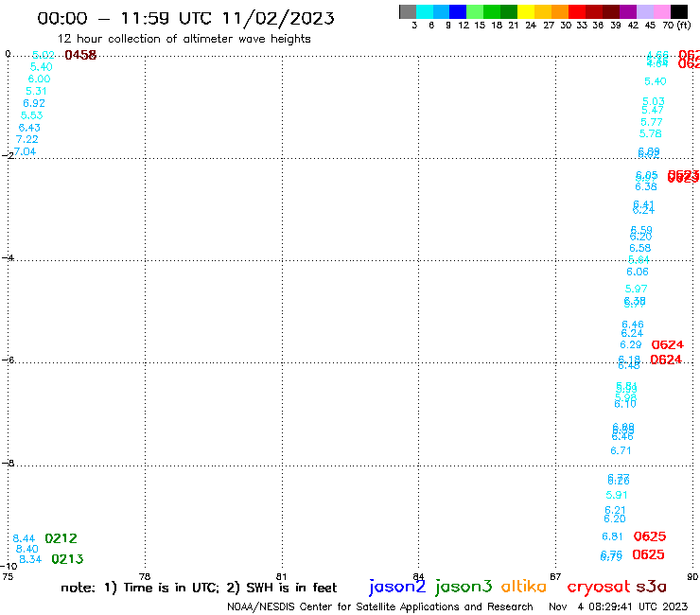Click the dark red time label 0458
The image size is (700, 615).
(x=80, y=55)
